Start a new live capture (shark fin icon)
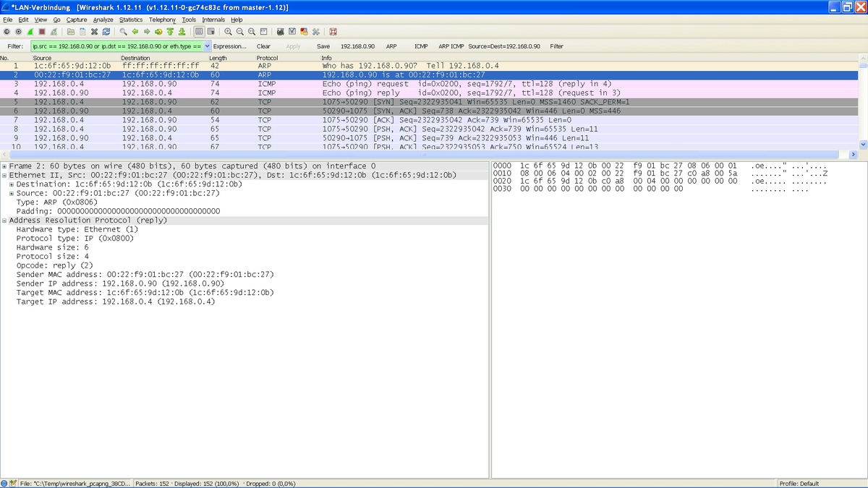The width and height of the screenshot is (868, 488). (x=30, y=32)
